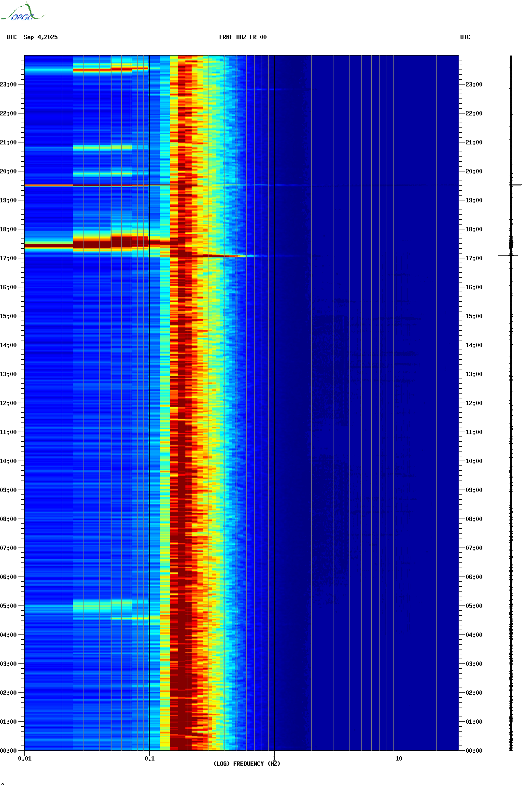Click the left axis '17:00' time label
Viewport: 532px width, 789px height.
point(8,258)
